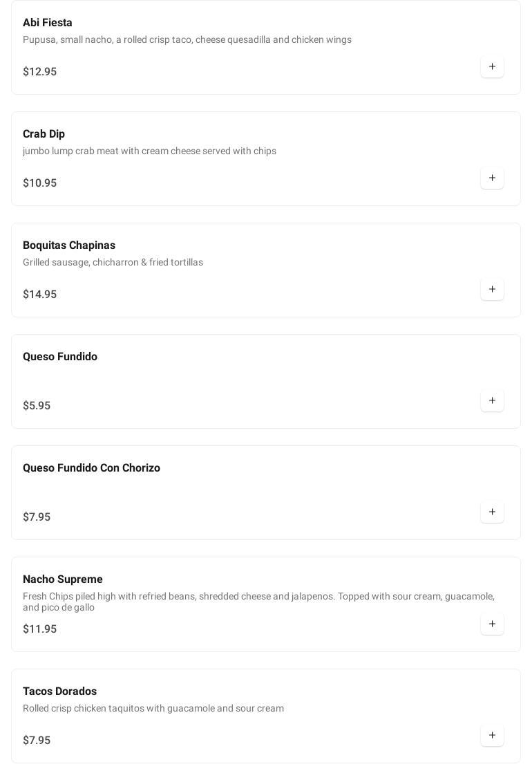Open the Tacos Dorados item title

[x=59, y=691]
